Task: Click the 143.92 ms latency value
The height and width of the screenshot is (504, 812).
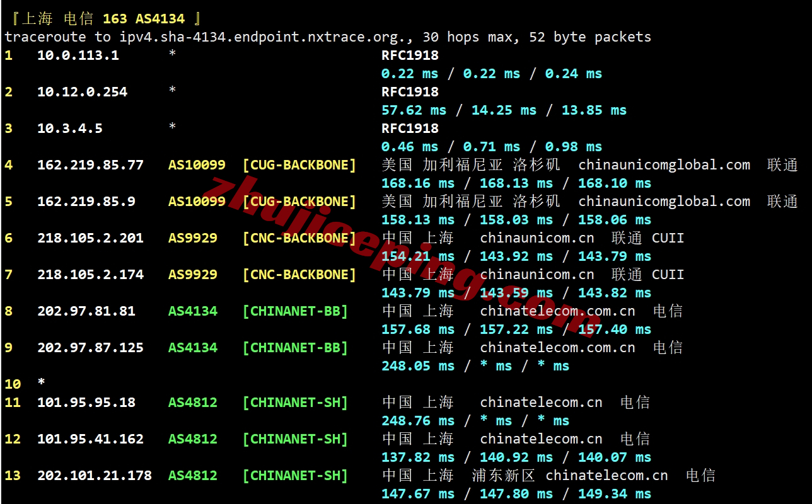Action: pos(516,256)
